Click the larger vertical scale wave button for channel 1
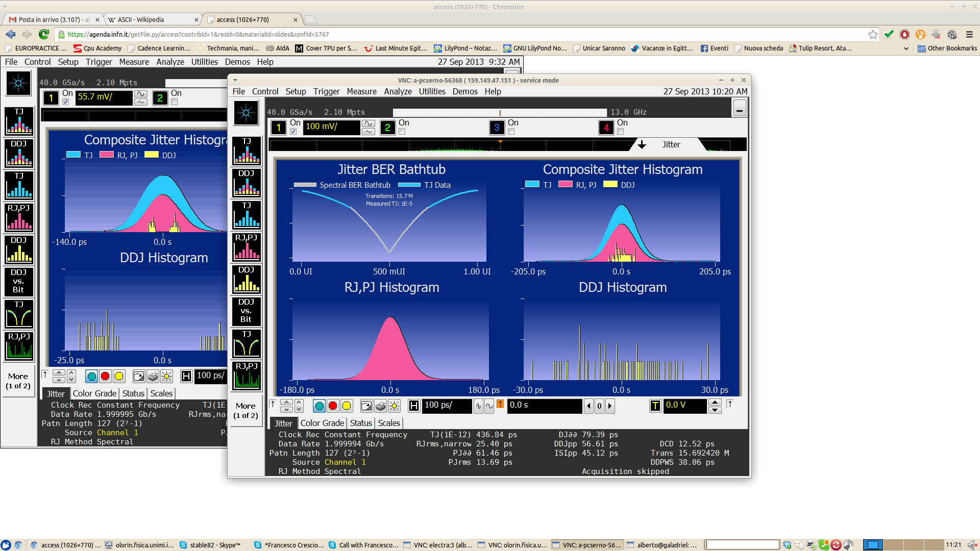Image resolution: width=980 pixels, height=551 pixels. coord(369,123)
